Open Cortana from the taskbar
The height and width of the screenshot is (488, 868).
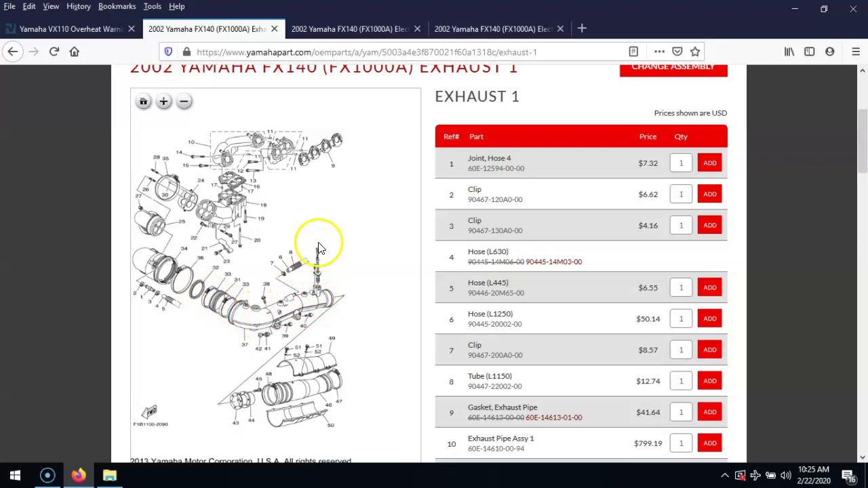point(47,475)
